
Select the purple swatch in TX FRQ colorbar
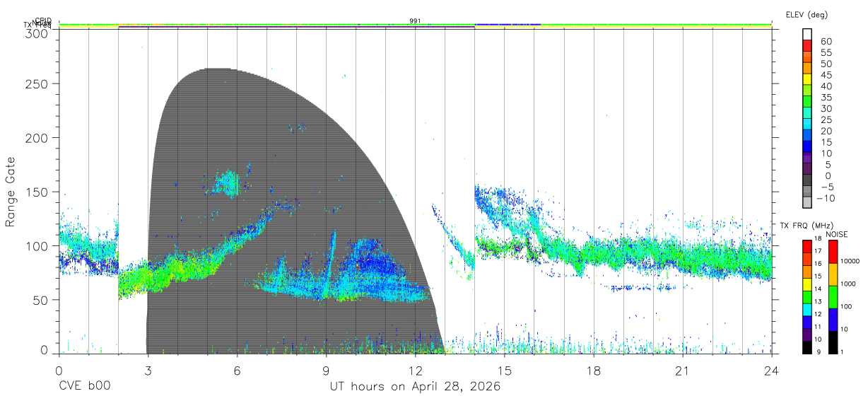point(807,335)
